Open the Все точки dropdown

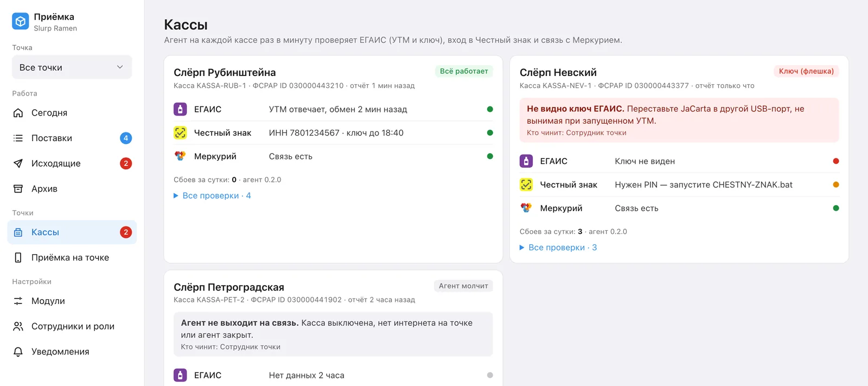point(72,67)
